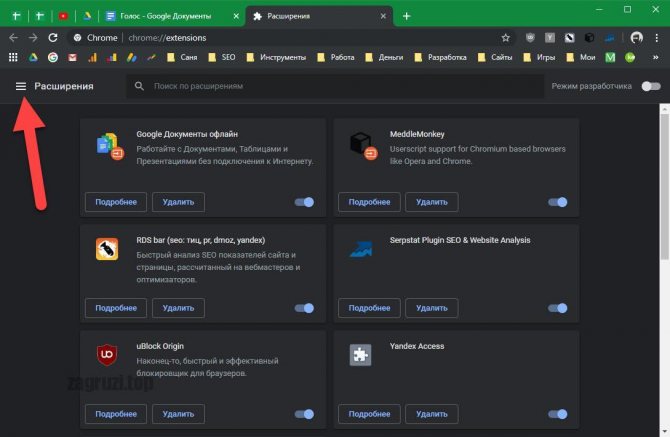670x437 pixels.
Task: Turn off the MeddleMonkey extension
Action: click(x=558, y=202)
